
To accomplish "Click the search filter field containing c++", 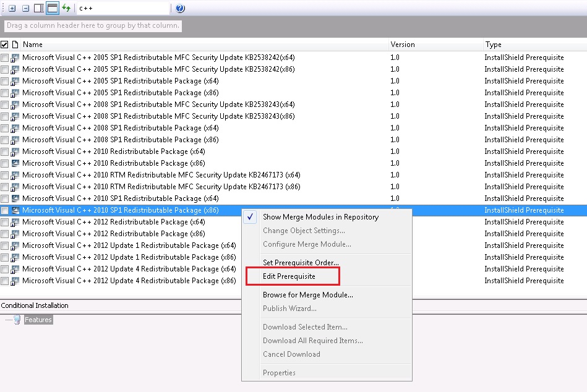I will point(122,9).
